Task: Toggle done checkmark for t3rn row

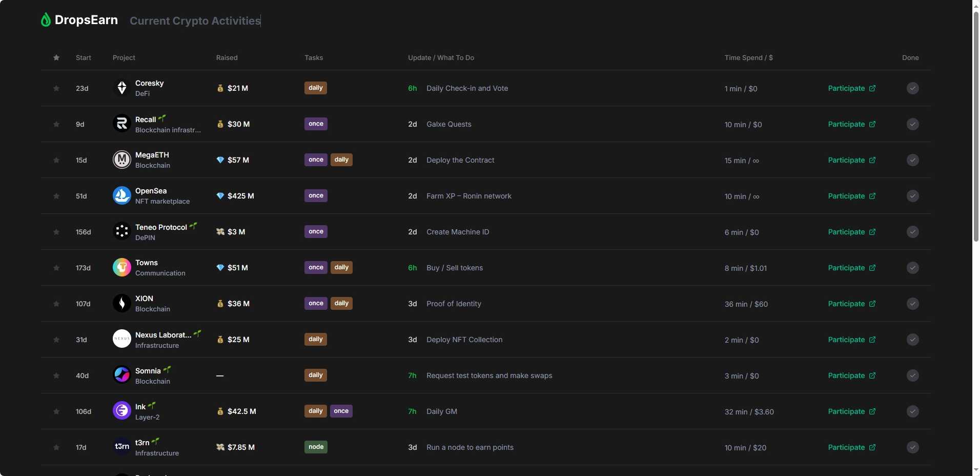Action: click(x=912, y=447)
